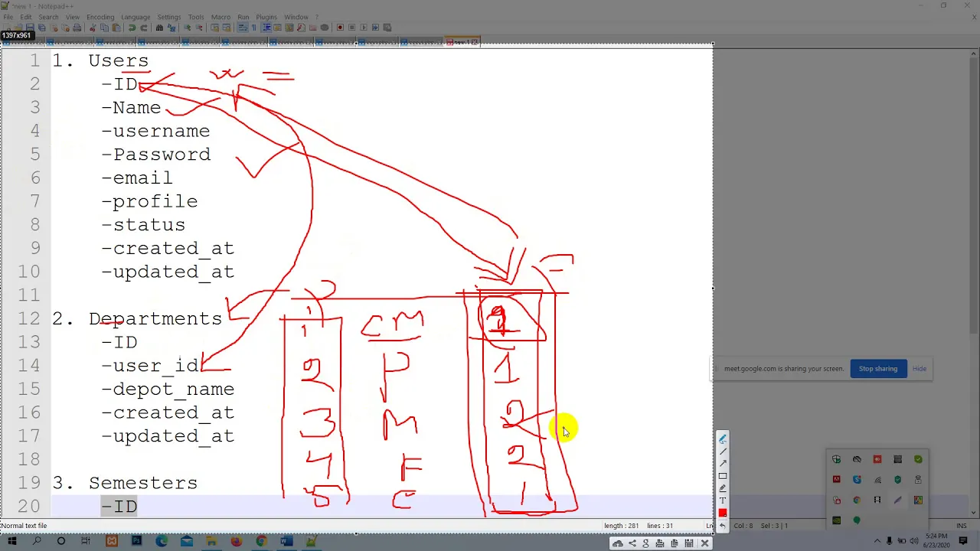Switch to the new 1 document tab
980x551 pixels.
click(463, 42)
